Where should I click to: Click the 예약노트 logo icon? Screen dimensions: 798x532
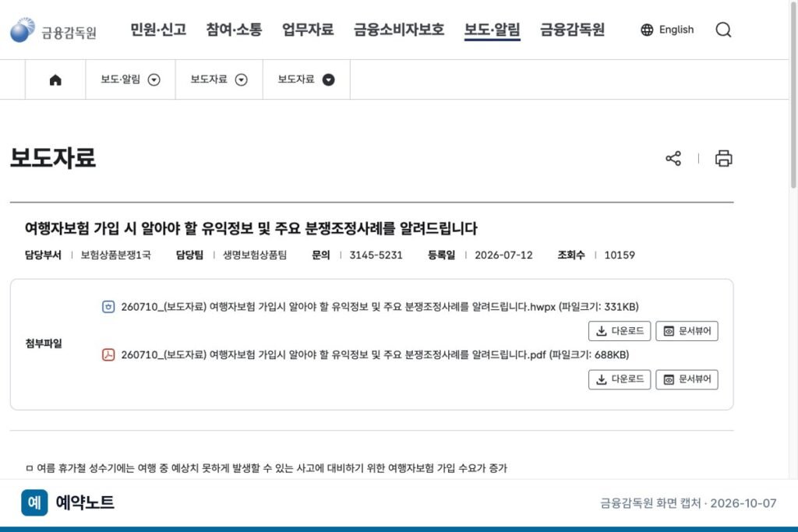(34, 502)
